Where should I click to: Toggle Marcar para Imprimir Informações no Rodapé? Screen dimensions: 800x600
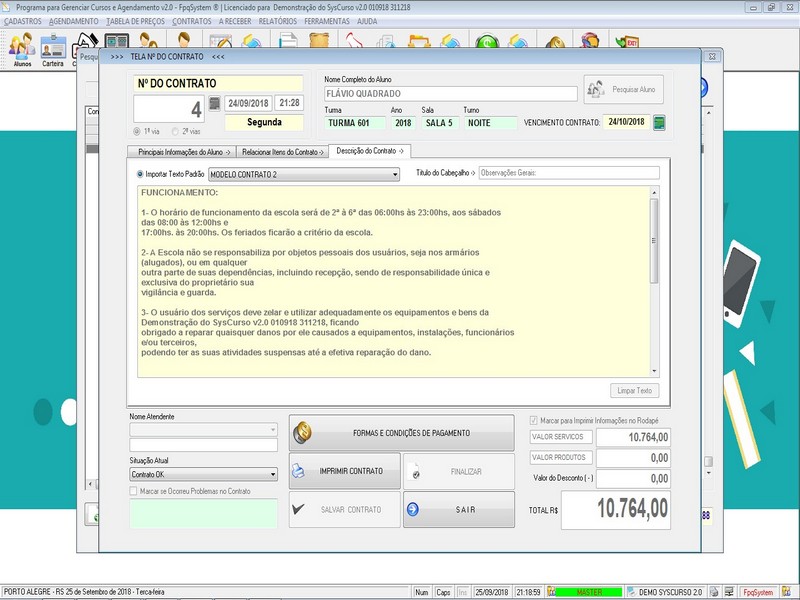tap(534, 420)
